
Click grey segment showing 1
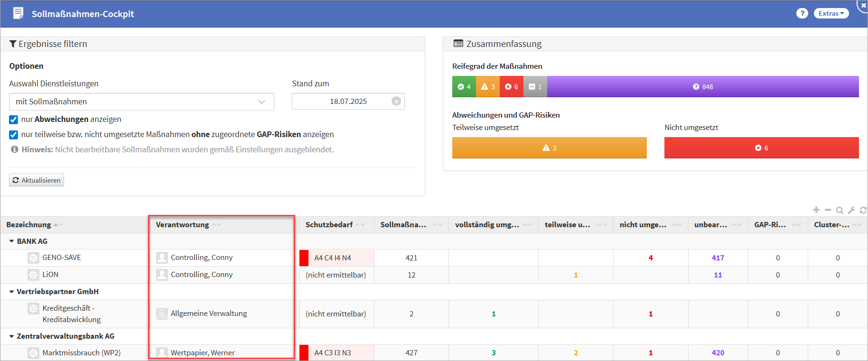(x=535, y=87)
